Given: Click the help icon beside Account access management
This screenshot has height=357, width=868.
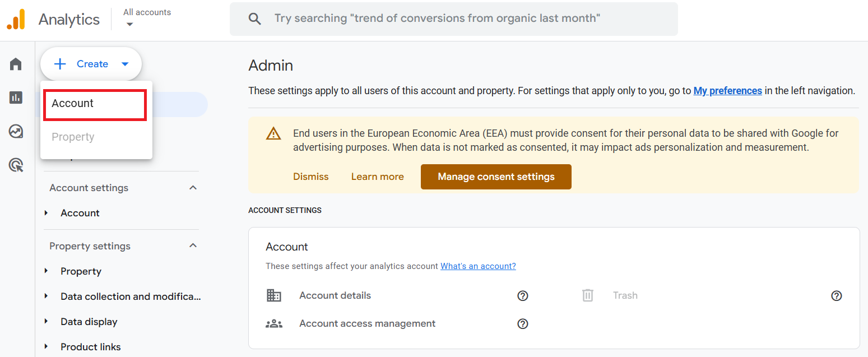Looking at the screenshot, I should pyautogui.click(x=523, y=324).
